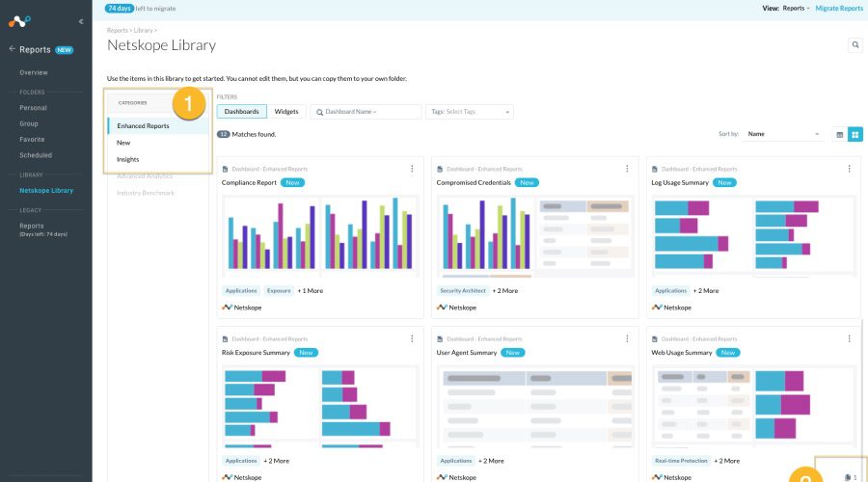This screenshot has height=482, width=868.
Task: Go back using Reports arrow icon
Action: point(12,49)
